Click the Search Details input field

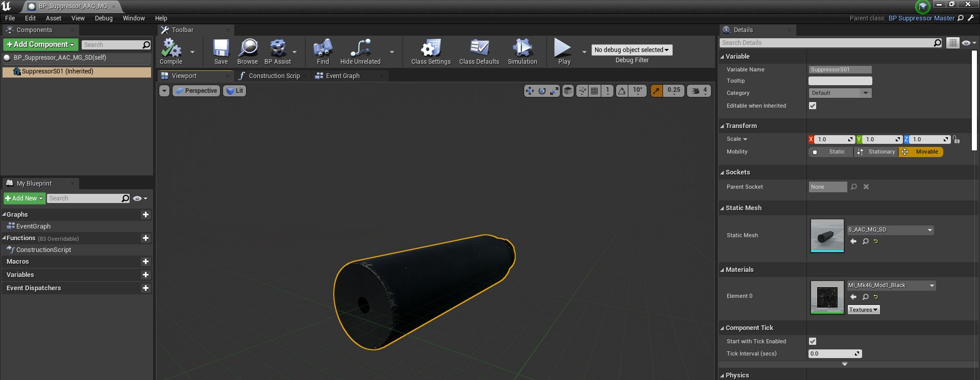(x=831, y=43)
